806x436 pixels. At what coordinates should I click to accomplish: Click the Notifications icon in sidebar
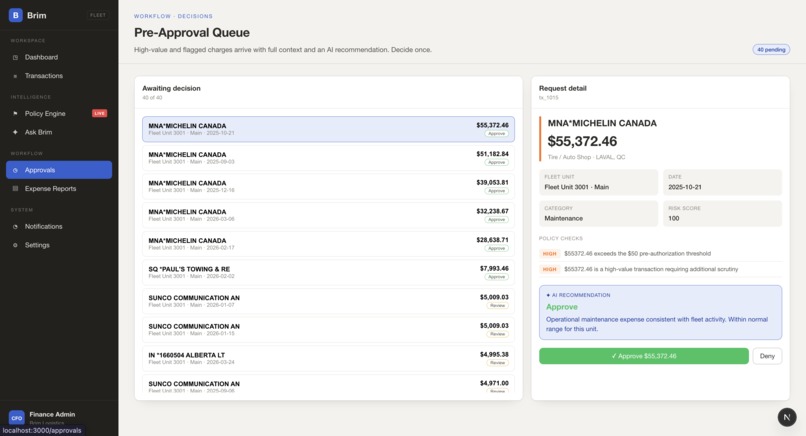pyautogui.click(x=15, y=226)
